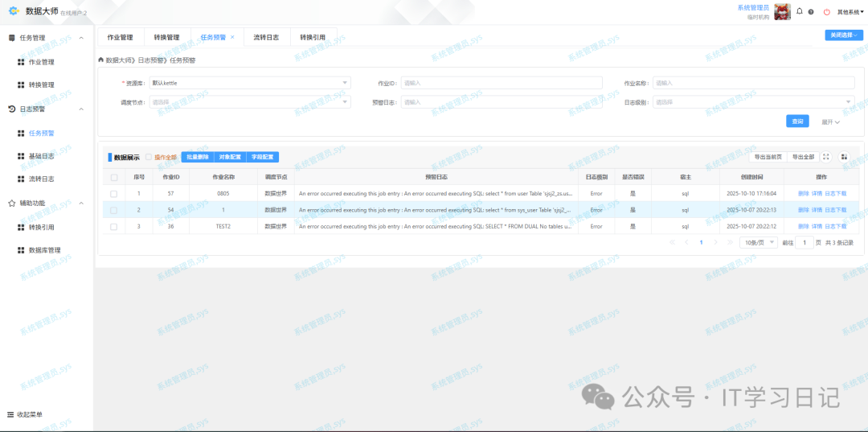Click 详情 link in the TEST2 row
The width and height of the screenshot is (868, 432).
817,227
